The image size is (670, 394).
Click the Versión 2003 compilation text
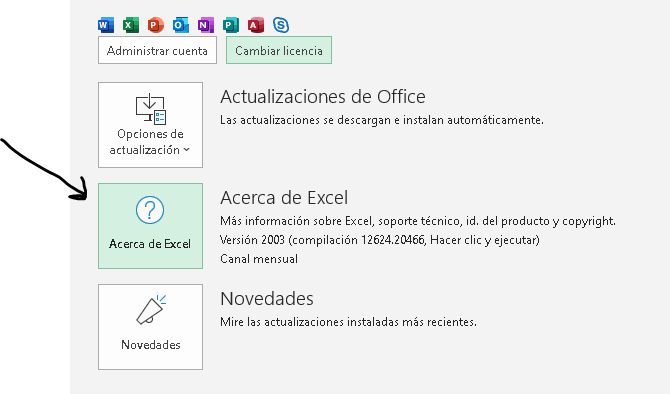click(x=380, y=240)
